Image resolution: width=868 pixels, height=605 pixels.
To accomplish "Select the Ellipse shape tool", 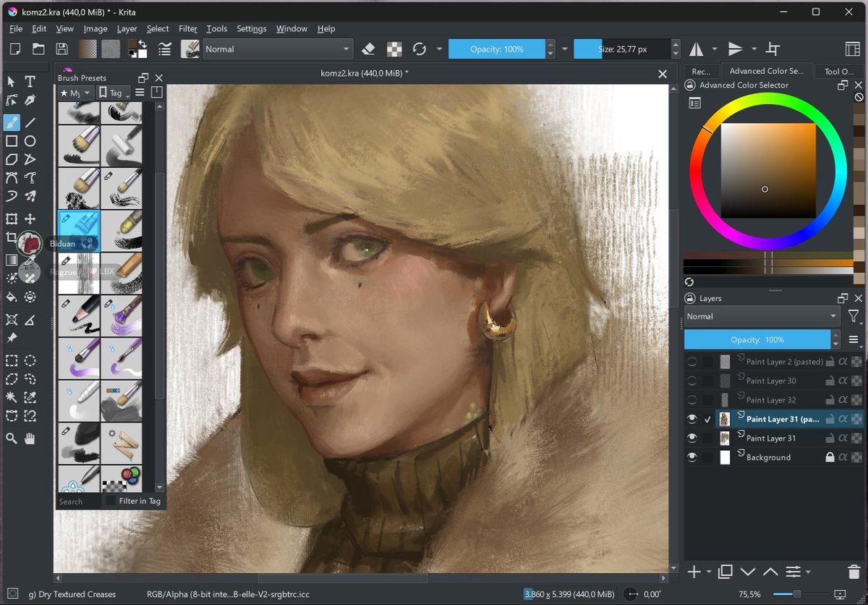I will (30, 141).
